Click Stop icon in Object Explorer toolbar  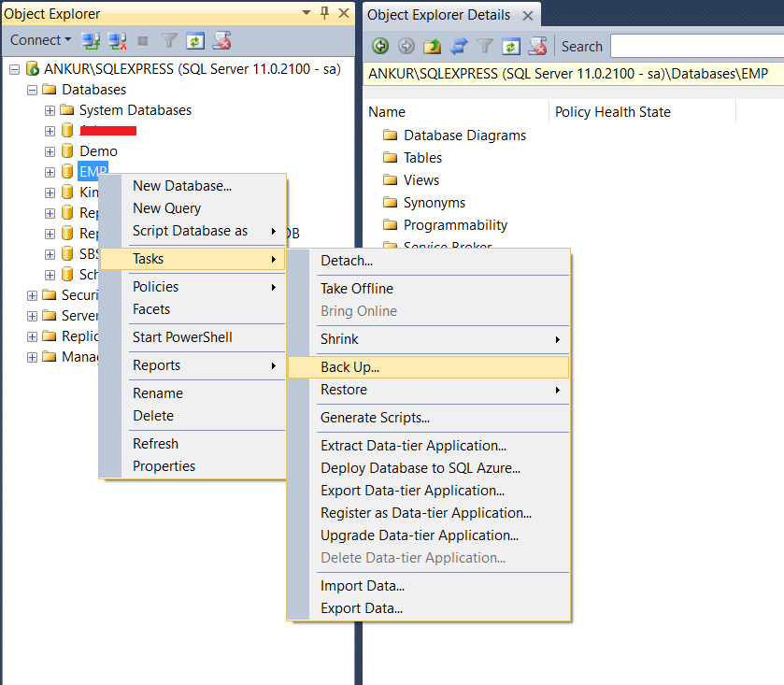(143, 41)
